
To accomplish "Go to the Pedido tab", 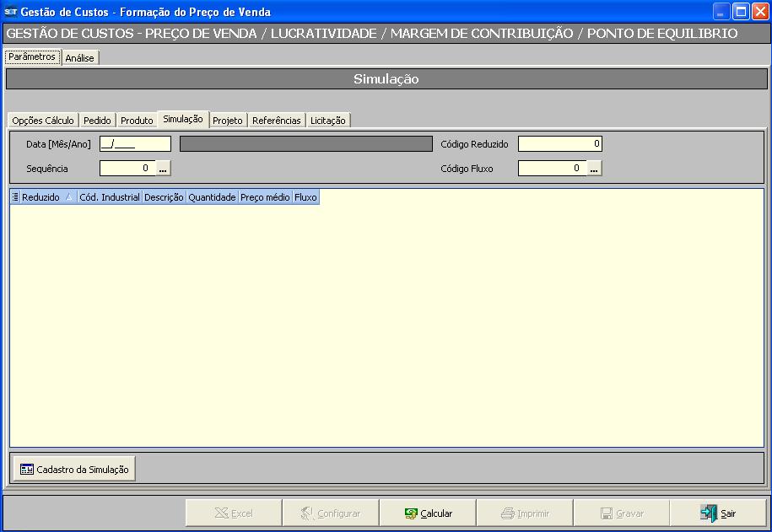I will 97,121.
